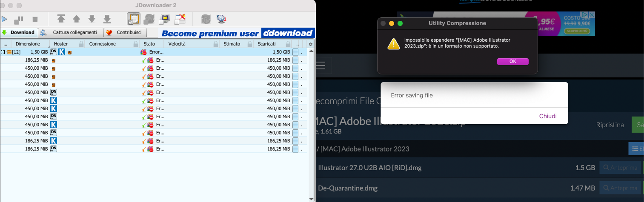
Task: Click Anteprima for De-Quarantine.dmg
Action: point(620,188)
